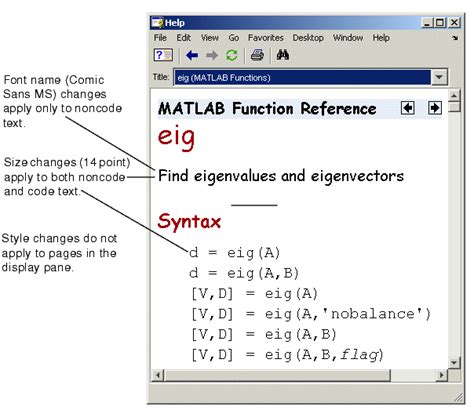The height and width of the screenshot is (410, 474).
Task: Click the window resize grip corner
Action: 458,397
